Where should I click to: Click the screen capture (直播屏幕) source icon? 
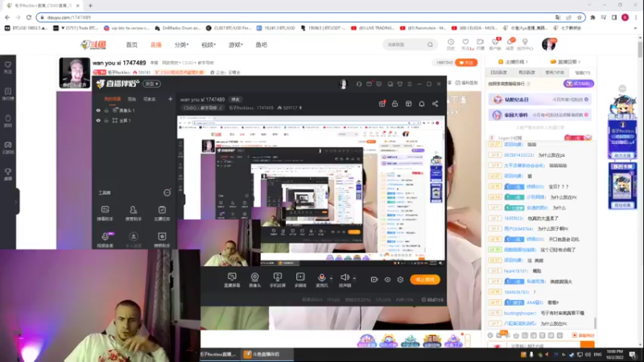(232, 280)
